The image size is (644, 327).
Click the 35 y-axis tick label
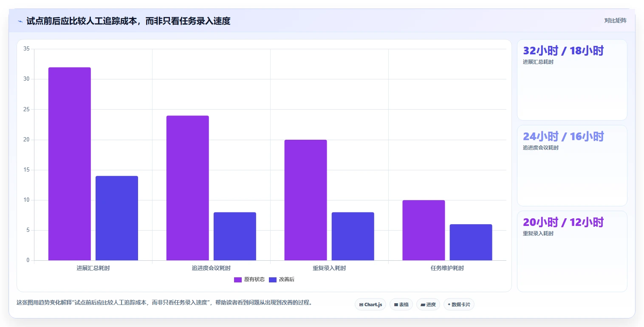pos(26,49)
